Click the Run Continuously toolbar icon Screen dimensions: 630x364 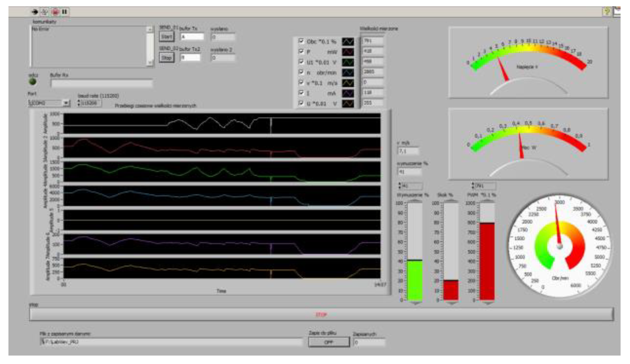tap(45, 12)
